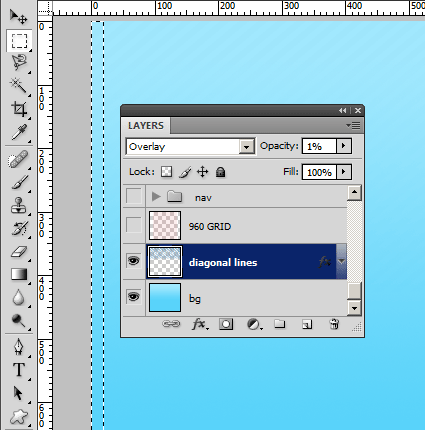This screenshot has width=425, height=430.
Task: Expand the nav group folder
Action: pyautogui.click(x=156, y=197)
